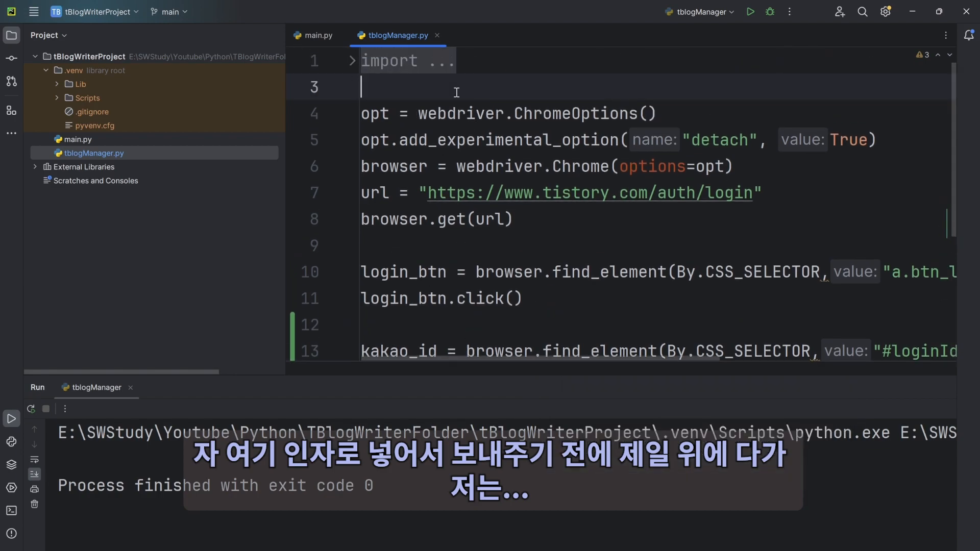980x551 pixels.
Task: Click line number 8 in gutter
Action: (314, 219)
